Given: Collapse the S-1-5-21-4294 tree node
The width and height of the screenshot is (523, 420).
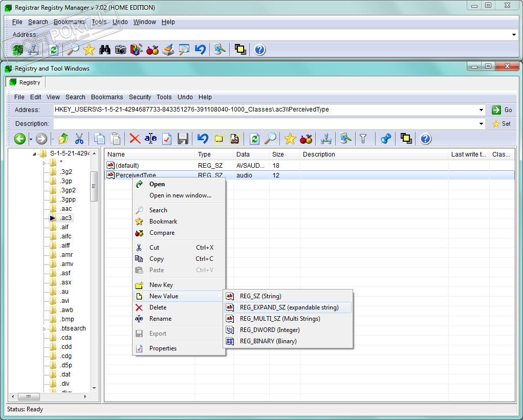Looking at the screenshot, I should pos(34,154).
